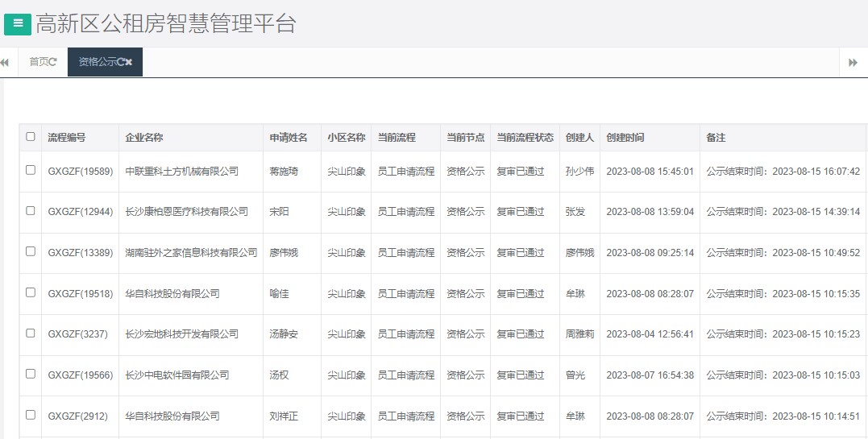Click applicant name 汤权
Screen dimensions: 868x439
(279, 375)
